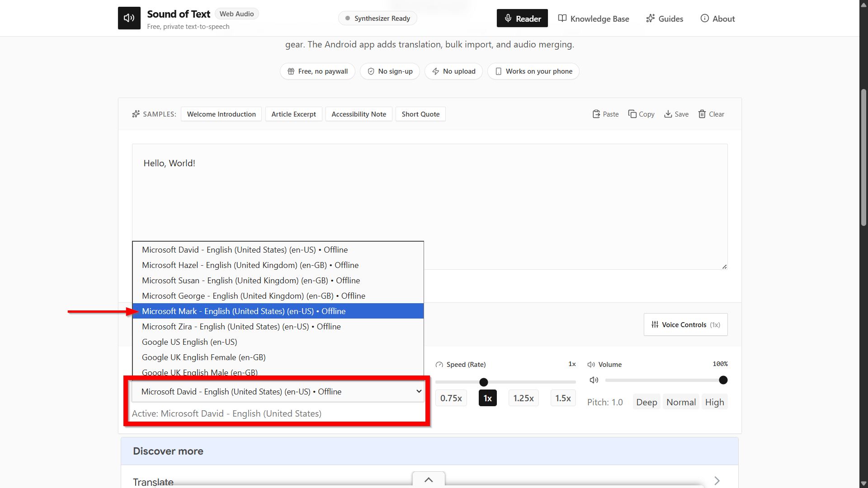Open the Knowledge Base tab
Image resolution: width=868 pixels, height=488 pixels.
pos(594,19)
